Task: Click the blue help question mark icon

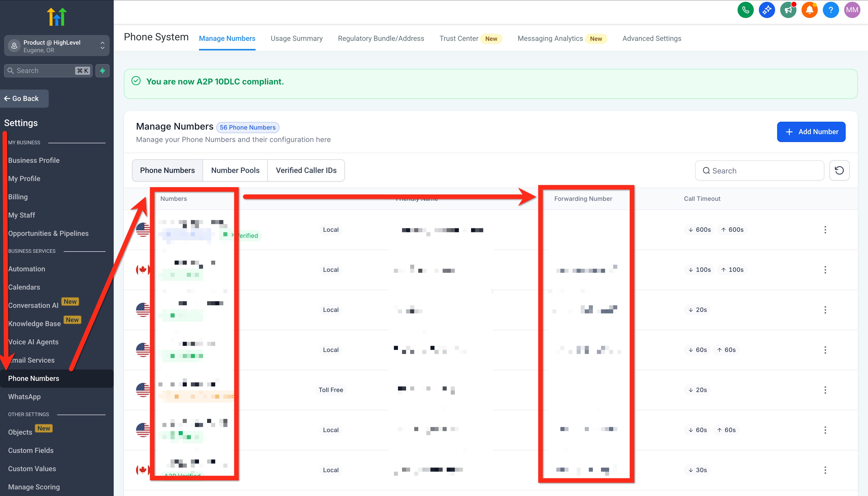Action: [x=830, y=10]
